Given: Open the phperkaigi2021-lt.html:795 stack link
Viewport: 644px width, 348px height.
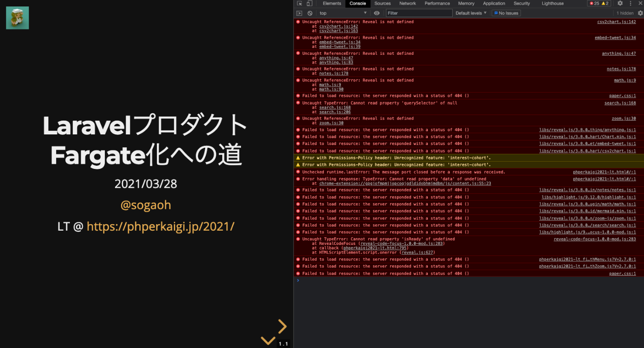Looking at the screenshot, I should 374,248.
